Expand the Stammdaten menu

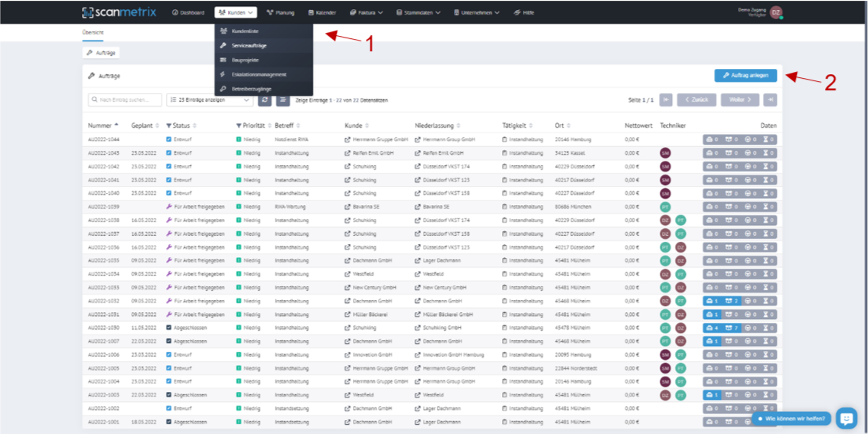419,12
